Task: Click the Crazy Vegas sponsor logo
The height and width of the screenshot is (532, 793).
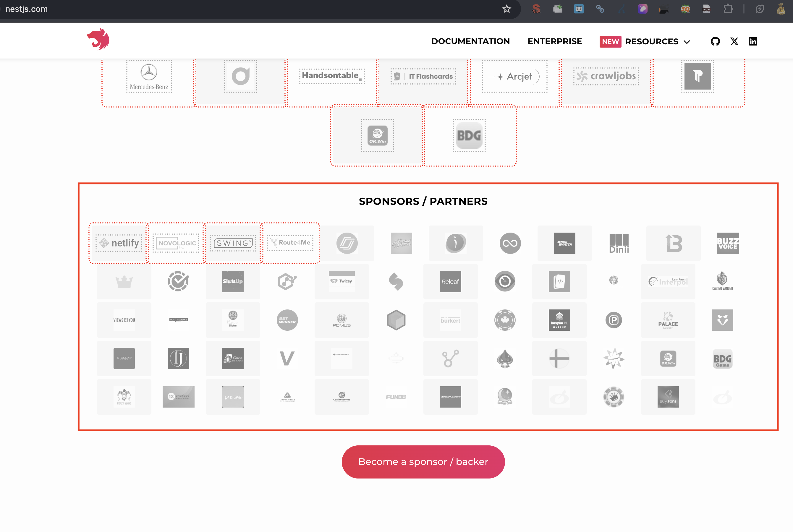Action: click(x=124, y=396)
